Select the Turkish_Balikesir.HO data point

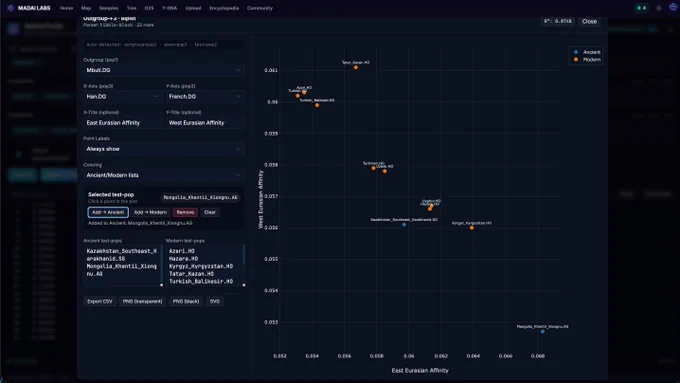317,105
